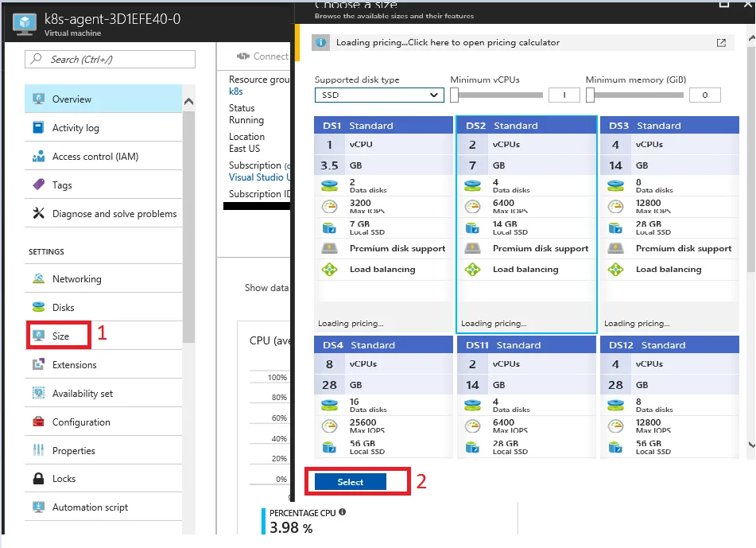Click the Disks icon in Settings
Image resolution: width=756 pixels, height=548 pixels.
[x=38, y=307]
